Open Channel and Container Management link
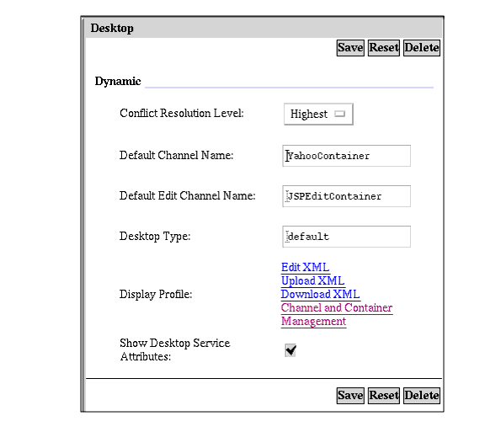 point(337,314)
